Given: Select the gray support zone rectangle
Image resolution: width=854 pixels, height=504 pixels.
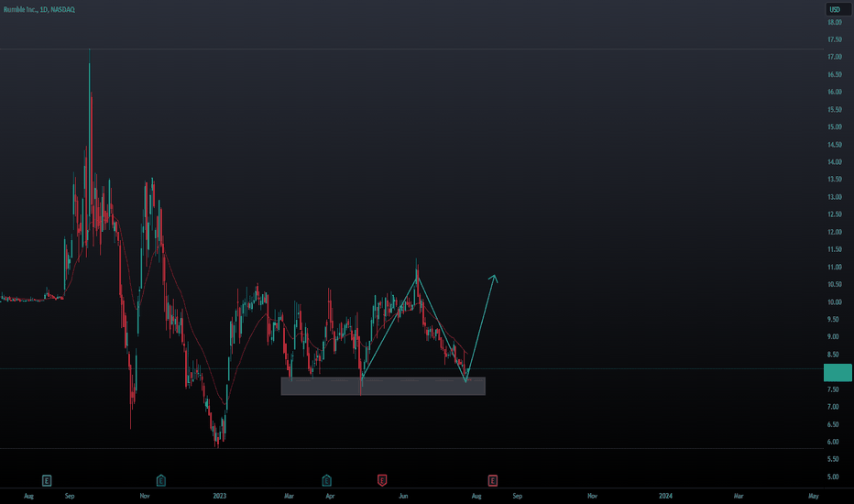Looking at the screenshot, I should click(x=383, y=387).
